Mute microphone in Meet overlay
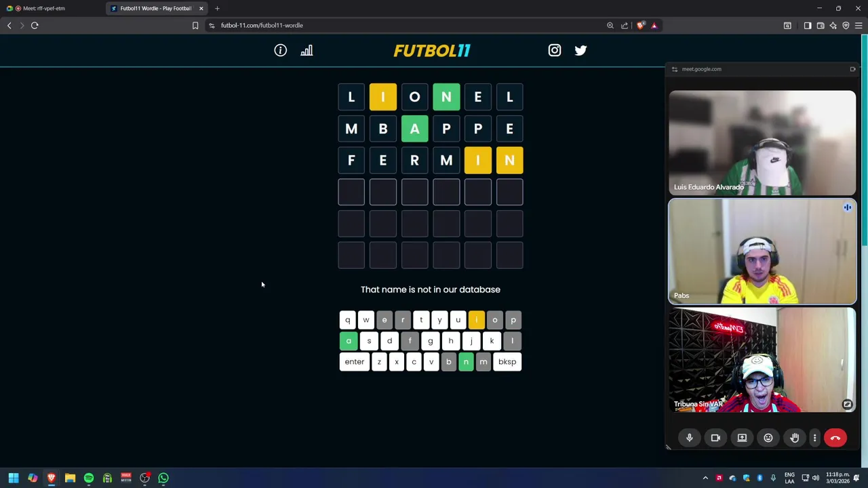868x488 pixels. 689,438
